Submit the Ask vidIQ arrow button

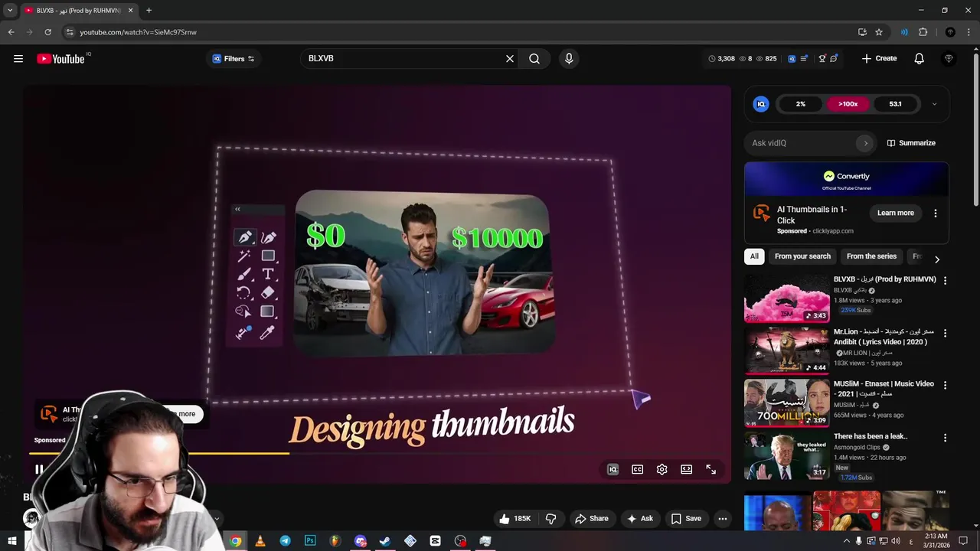866,143
